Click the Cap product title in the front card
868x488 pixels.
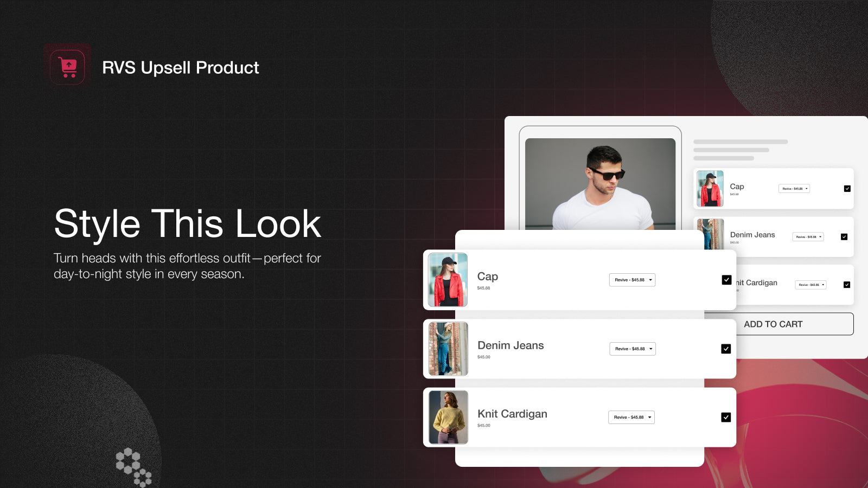click(x=488, y=277)
